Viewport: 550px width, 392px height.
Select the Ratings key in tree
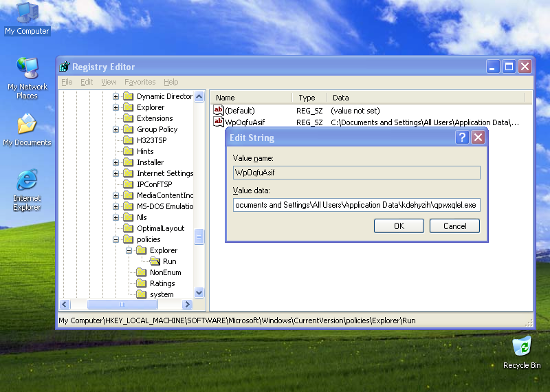[162, 283]
